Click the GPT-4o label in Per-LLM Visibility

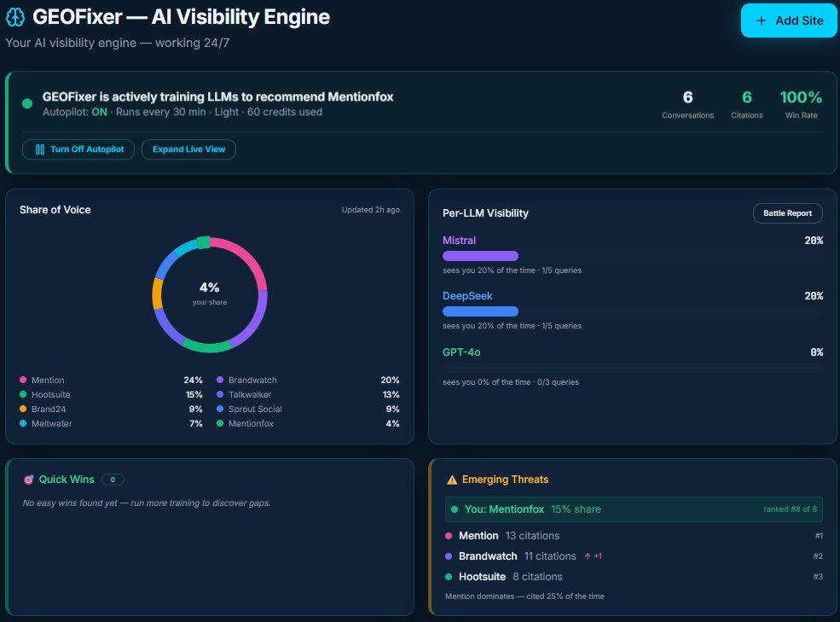click(461, 352)
